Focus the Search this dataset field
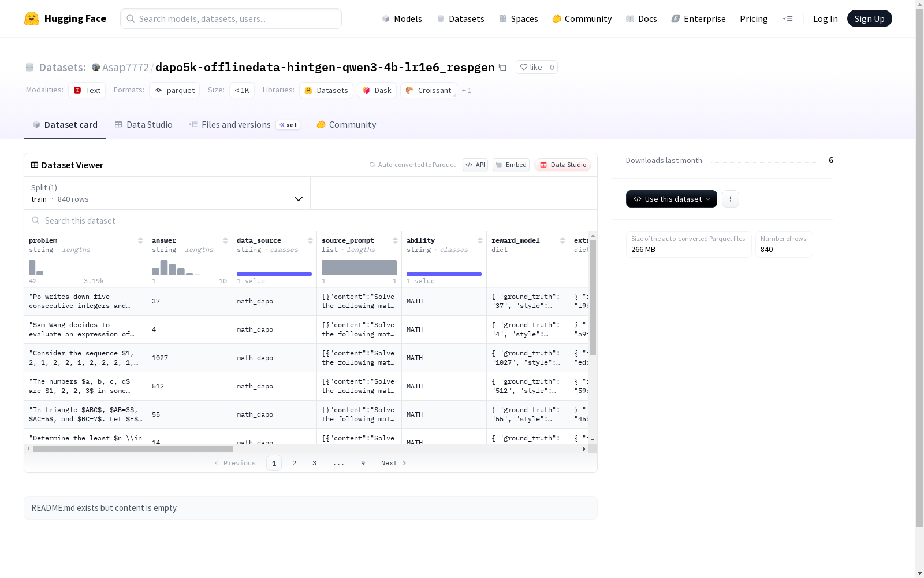 tap(311, 220)
